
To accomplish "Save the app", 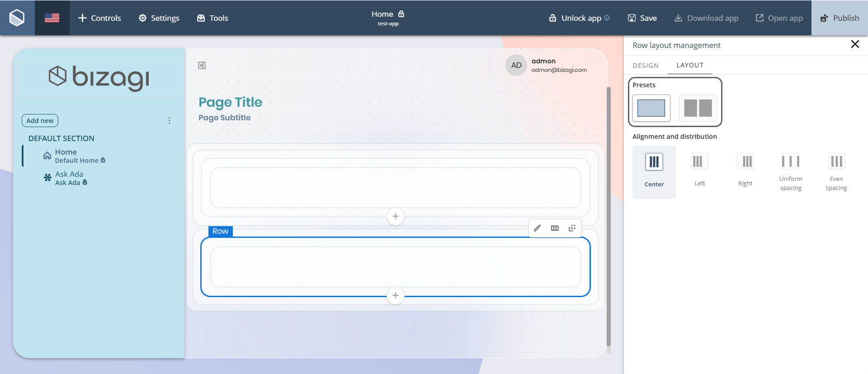I will 642,18.
